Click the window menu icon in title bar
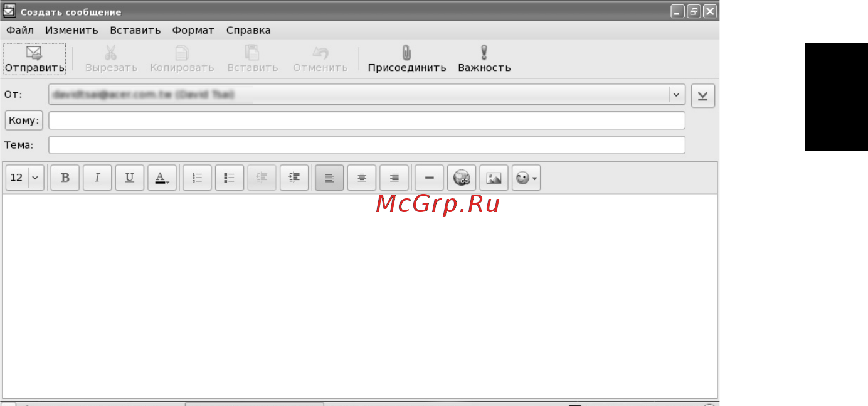The width and height of the screenshot is (868, 406). [9, 11]
